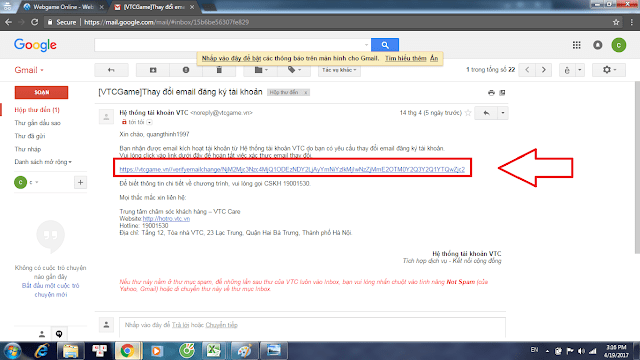
Task: Open the Google apps grid
Action: (576, 45)
